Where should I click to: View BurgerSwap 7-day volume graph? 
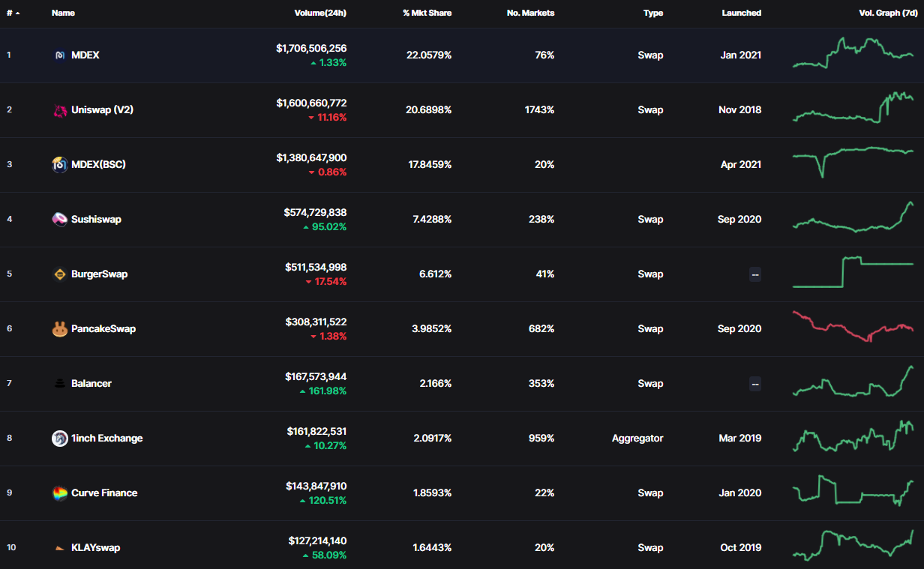tap(853, 272)
